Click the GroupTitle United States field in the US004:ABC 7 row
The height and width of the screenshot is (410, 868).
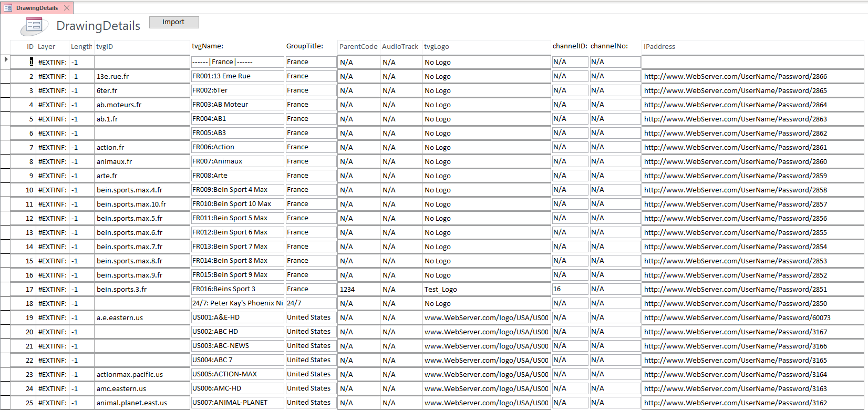tap(311, 360)
